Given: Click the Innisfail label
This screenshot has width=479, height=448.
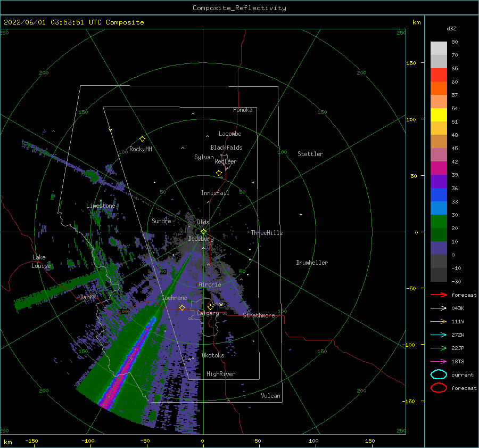Looking at the screenshot, I should click(215, 193).
